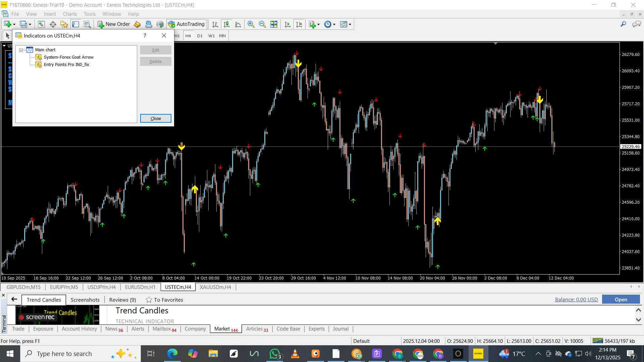The height and width of the screenshot is (362, 644).
Task: Click the Tile Windows icon
Action: click(274, 24)
